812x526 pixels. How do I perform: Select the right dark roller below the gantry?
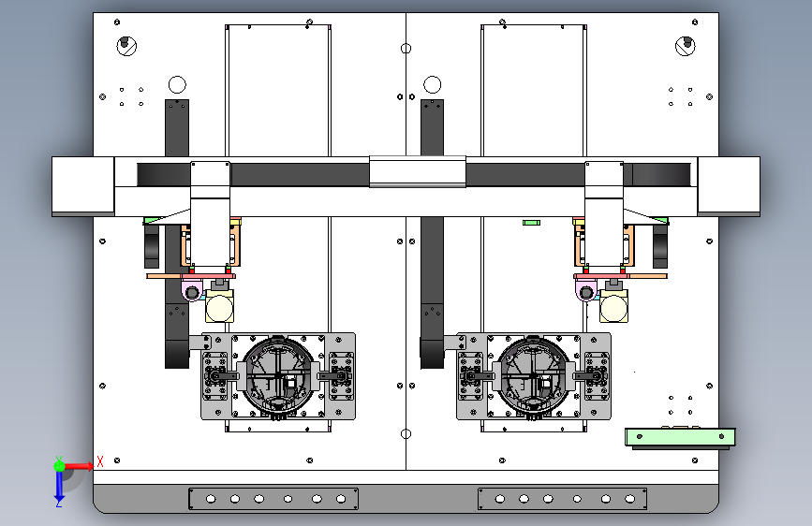point(660,246)
